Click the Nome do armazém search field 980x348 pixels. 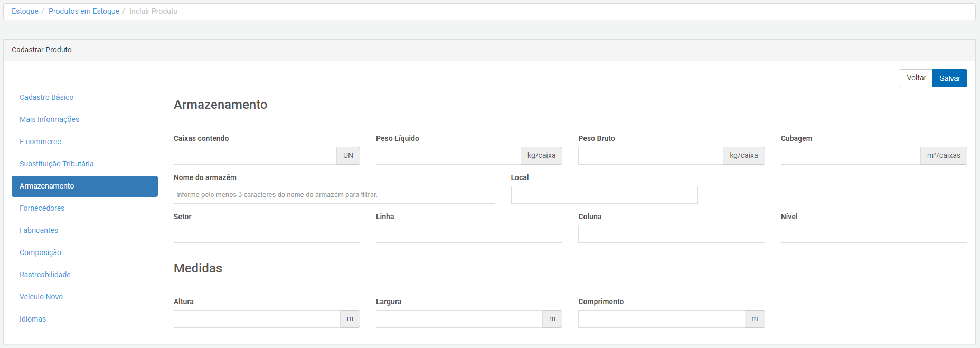[334, 195]
